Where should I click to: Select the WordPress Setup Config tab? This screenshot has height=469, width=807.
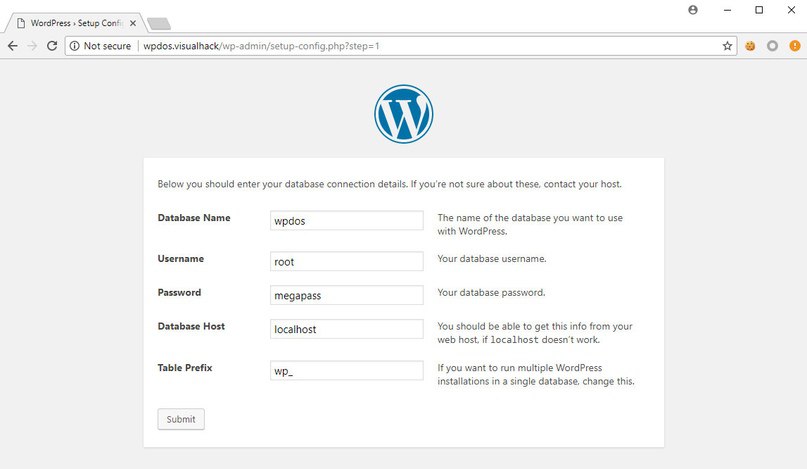(x=70, y=23)
